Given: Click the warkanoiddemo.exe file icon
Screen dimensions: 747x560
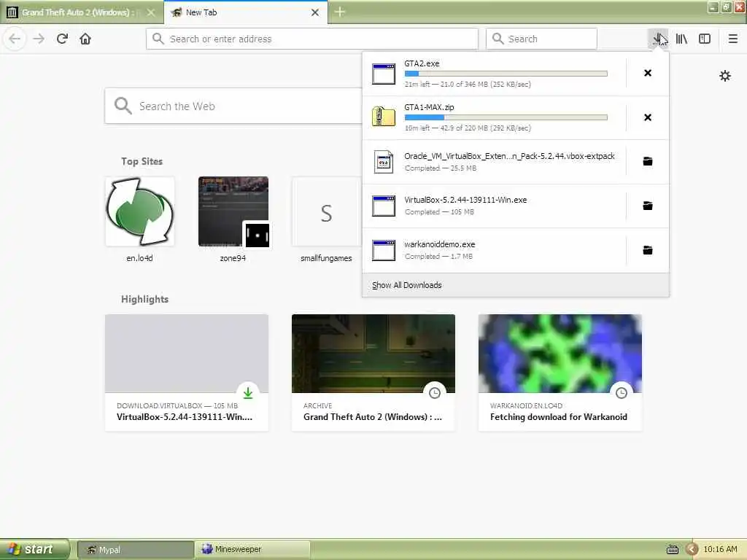Looking at the screenshot, I should [x=384, y=250].
